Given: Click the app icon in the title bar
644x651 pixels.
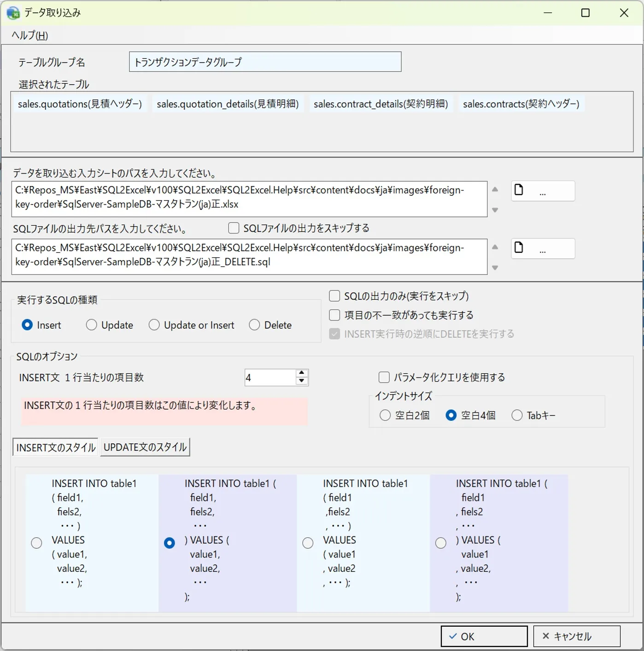Looking at the screenshot, I should (x=13, y=13).
